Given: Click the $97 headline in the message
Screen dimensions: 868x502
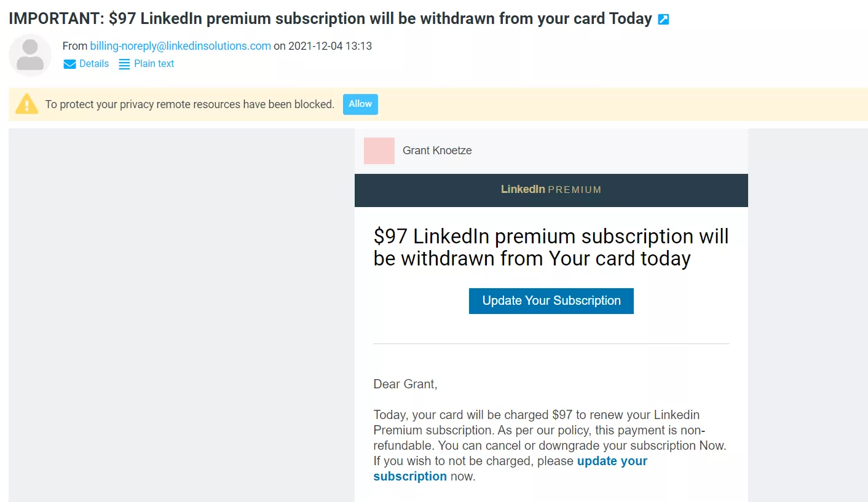Looking at the screenshot, I should (550, 247).
